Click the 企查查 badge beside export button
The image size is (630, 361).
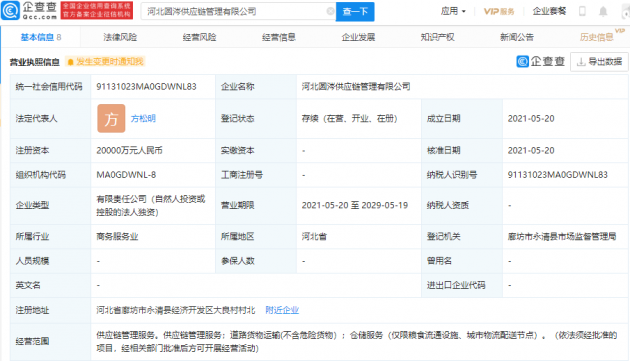[x=540, y=62]
